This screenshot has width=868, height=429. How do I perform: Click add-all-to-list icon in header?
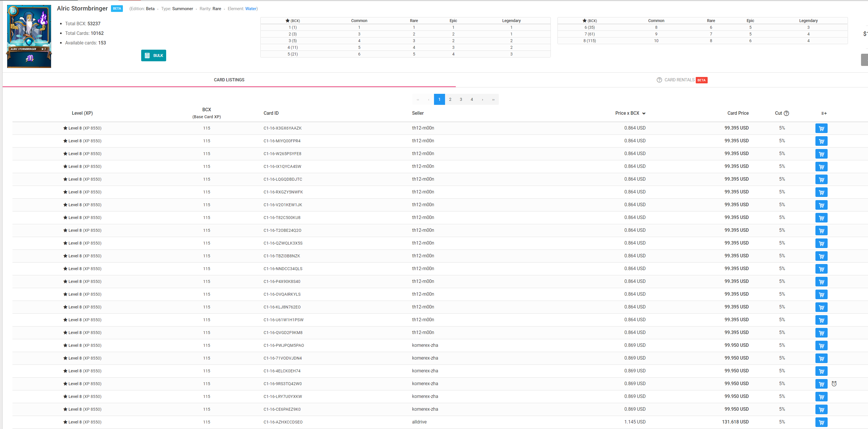pyautogui.click(x=824, y=113)
